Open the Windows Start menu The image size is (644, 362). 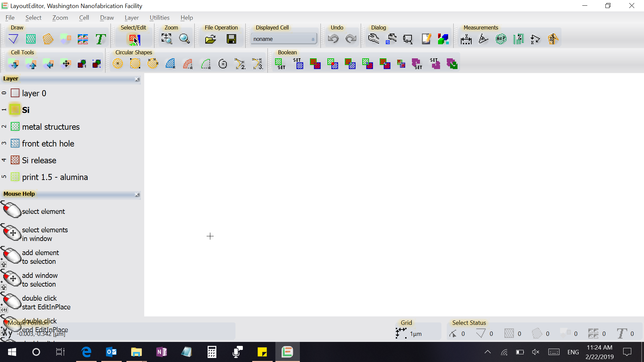(x=12, y=352)
